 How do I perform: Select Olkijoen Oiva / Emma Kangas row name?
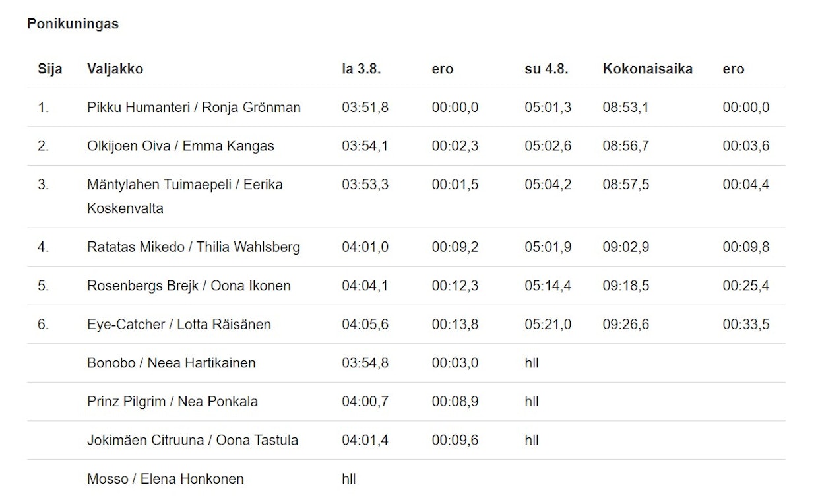click(180, 146)
